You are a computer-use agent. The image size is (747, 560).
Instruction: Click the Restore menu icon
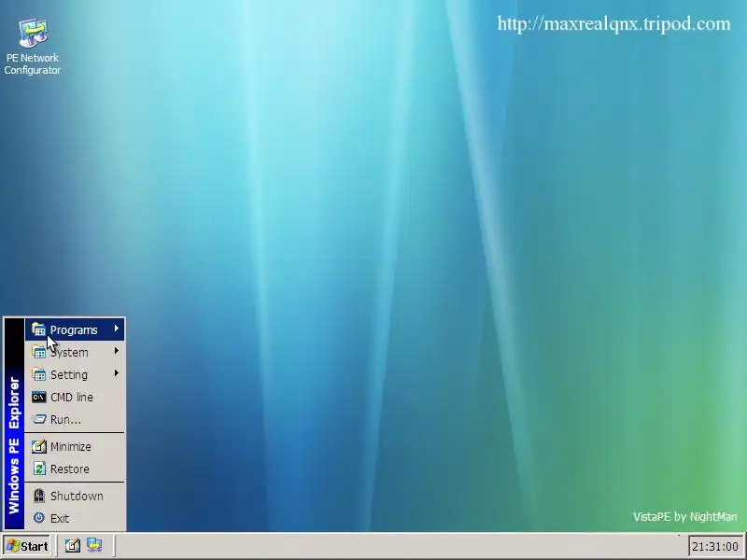click(39, 469)
